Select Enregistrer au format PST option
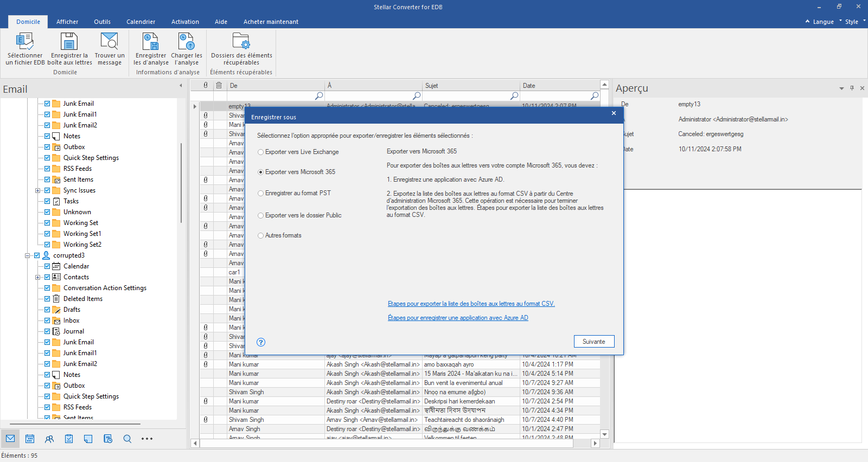The height and width of the screenshot is (462, 868). (295, 193)
